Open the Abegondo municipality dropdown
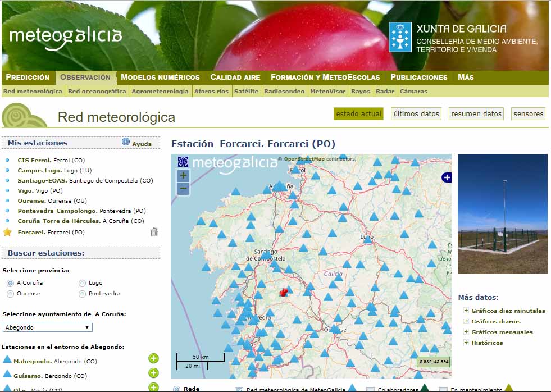Screen dimensions: 551x392 tap(47, 327)
